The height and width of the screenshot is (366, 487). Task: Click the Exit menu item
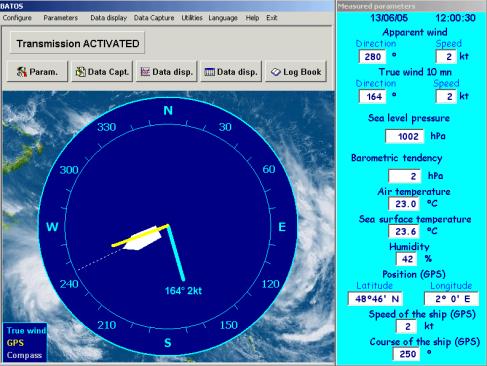pyautogui.click(x=272, y=18)
